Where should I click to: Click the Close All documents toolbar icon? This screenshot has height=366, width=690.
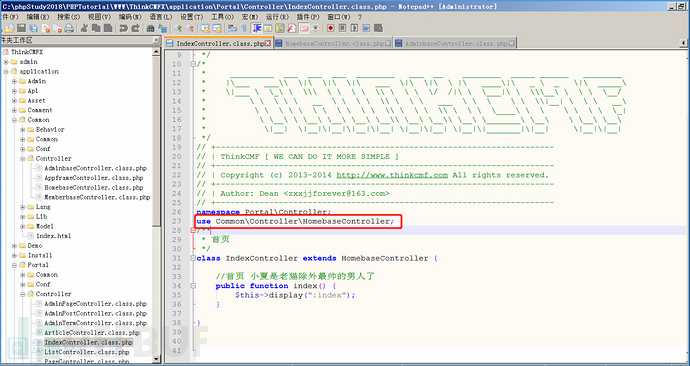click(58, 28)
